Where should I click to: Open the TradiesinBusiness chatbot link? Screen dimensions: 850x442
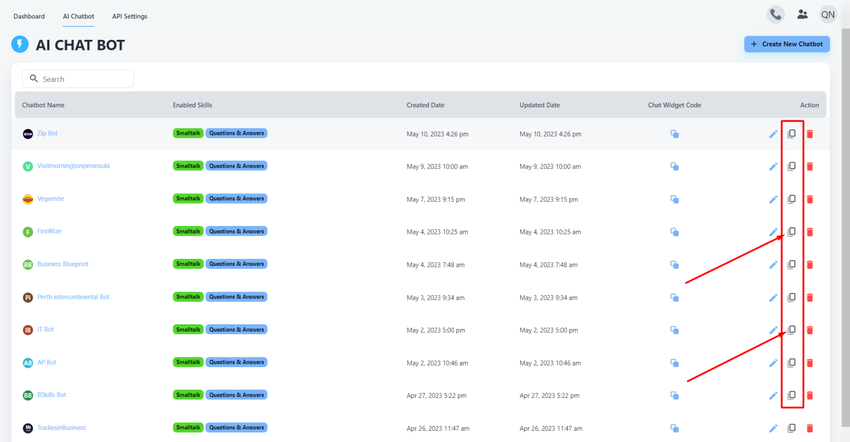(61, 428)
